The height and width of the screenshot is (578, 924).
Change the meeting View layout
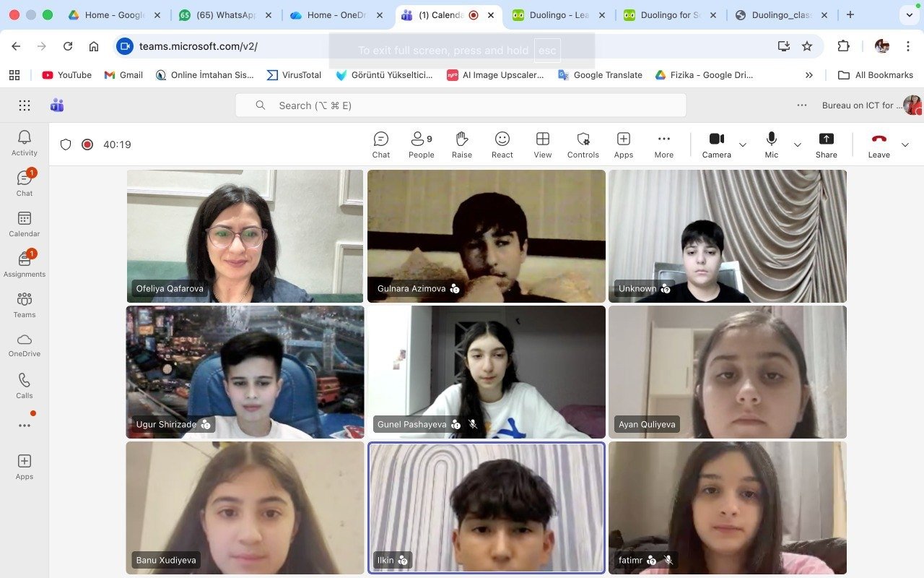pos(543,144)
